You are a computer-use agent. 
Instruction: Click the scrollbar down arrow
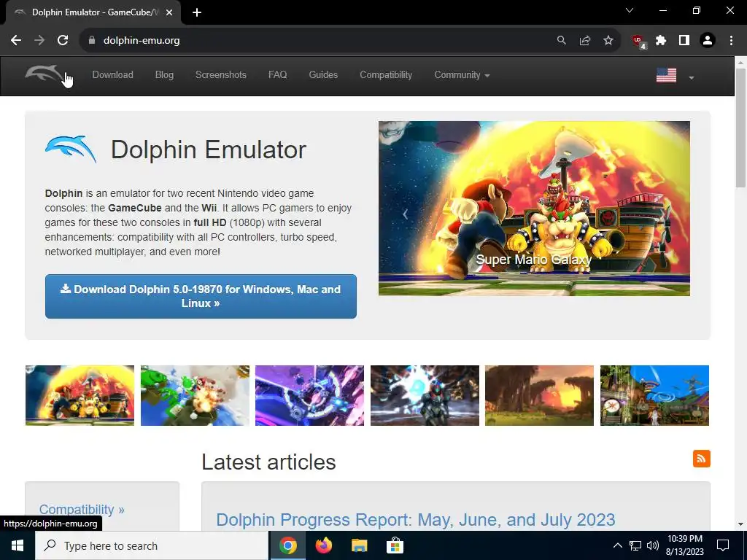[740, 524]
